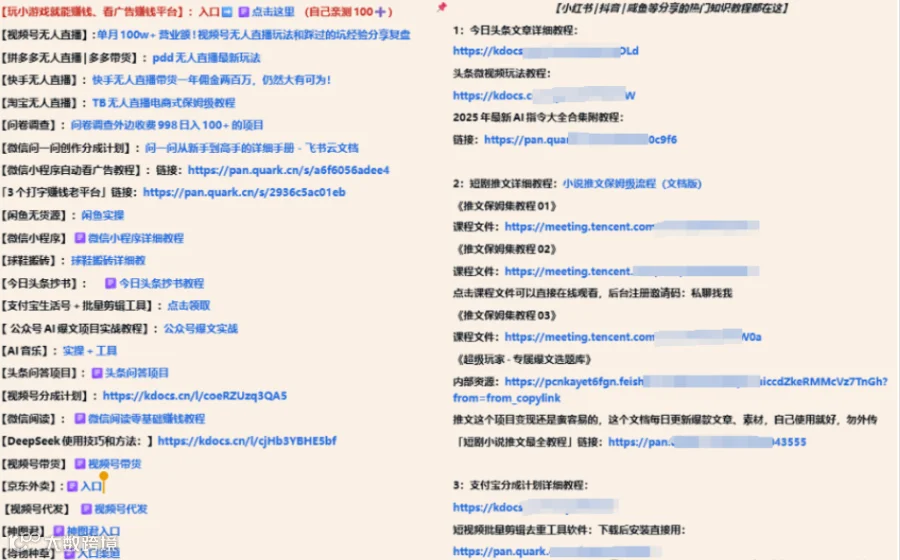This screenshot has height=560, width=900.
Task: Open kdocs link for 视频号分成计划
Action: [195, 395]
